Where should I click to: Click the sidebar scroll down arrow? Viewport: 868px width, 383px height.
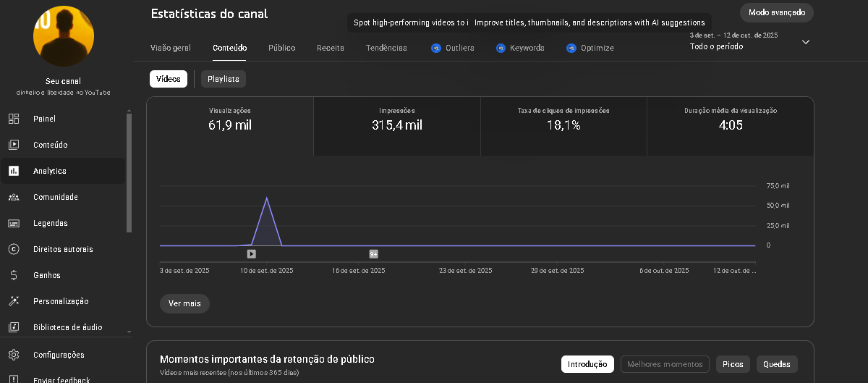tap(129, 332)
